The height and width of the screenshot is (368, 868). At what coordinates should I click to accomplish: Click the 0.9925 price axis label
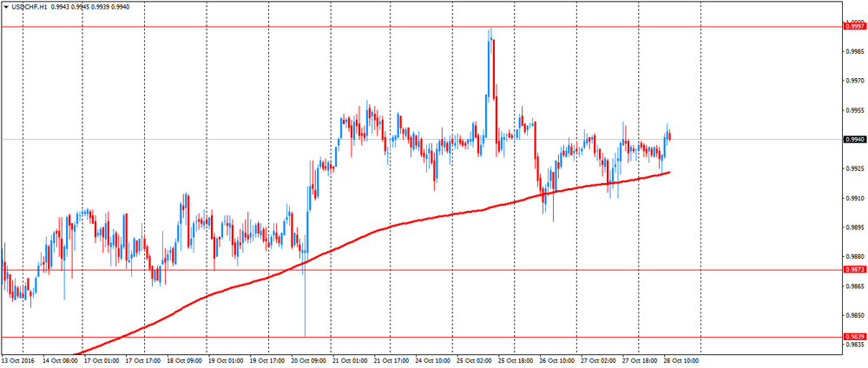coord(853,168)
